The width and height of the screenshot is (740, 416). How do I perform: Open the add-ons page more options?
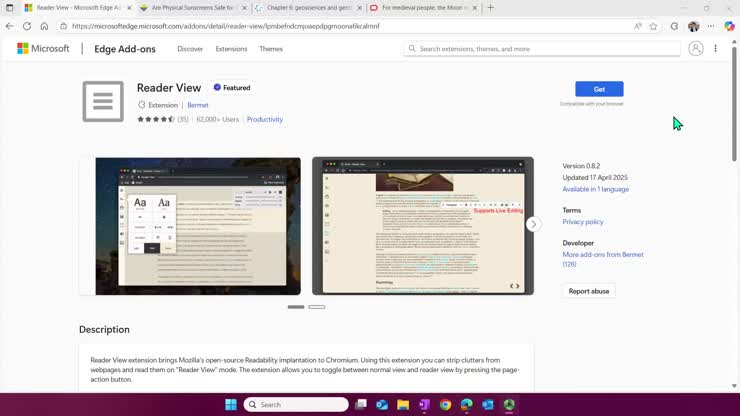(x=715, y=48)
